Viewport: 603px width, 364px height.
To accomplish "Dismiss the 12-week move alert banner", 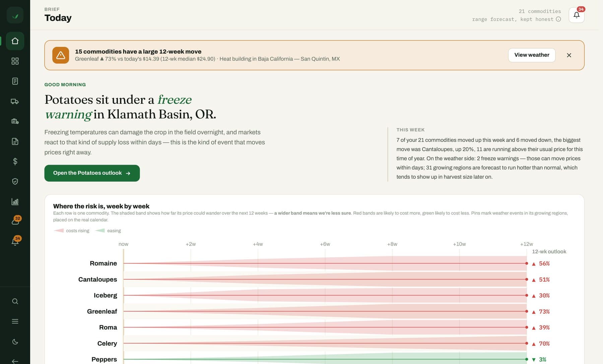I will click(569, 55).
